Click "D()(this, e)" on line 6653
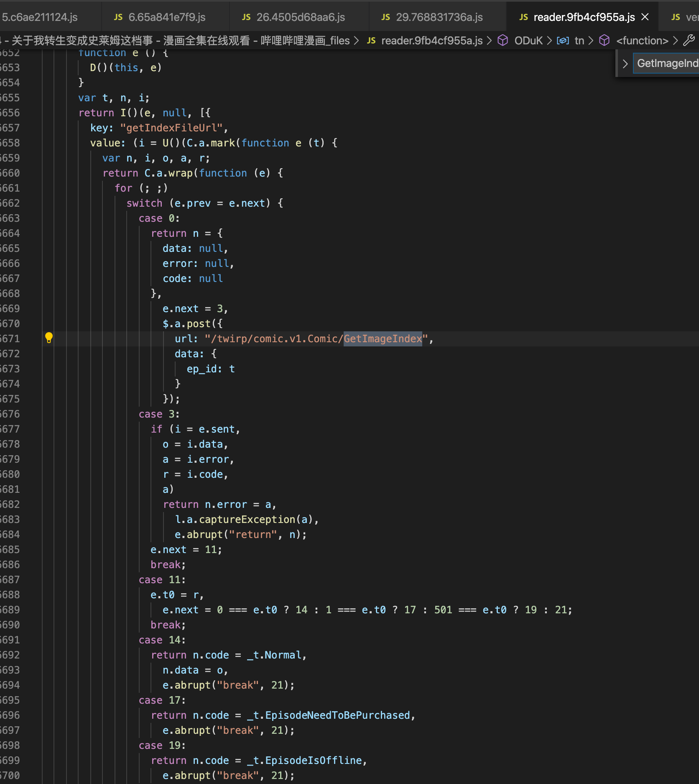 click(x=126, y=67)
